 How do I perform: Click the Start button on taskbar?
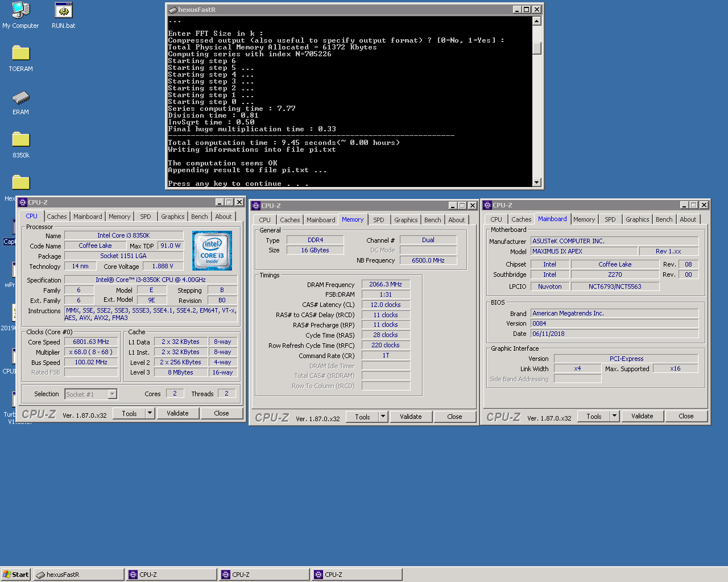[x=15, y=575]
